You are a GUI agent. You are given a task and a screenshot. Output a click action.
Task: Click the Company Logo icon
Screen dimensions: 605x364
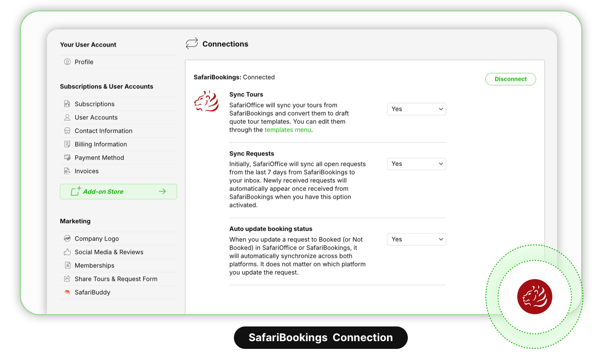[x=67, y=239]
